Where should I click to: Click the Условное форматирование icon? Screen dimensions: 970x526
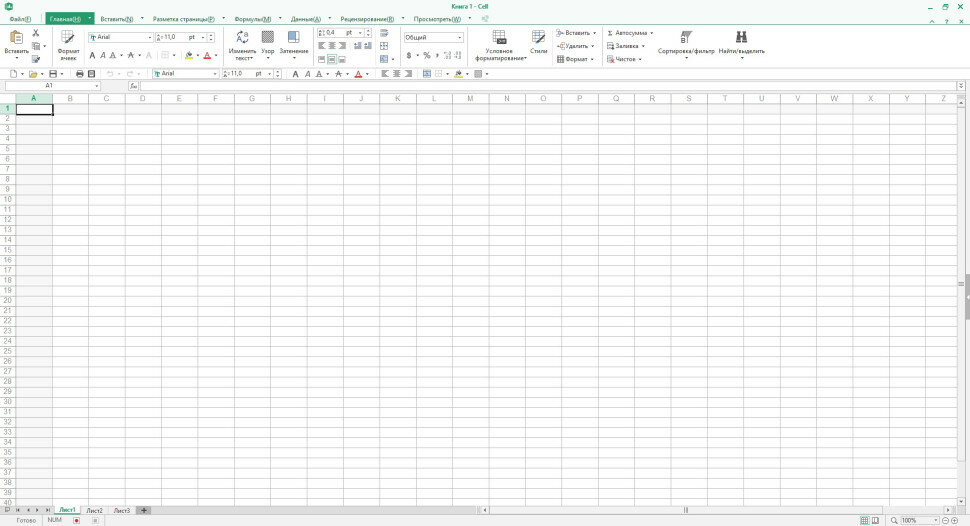point(499,37)
